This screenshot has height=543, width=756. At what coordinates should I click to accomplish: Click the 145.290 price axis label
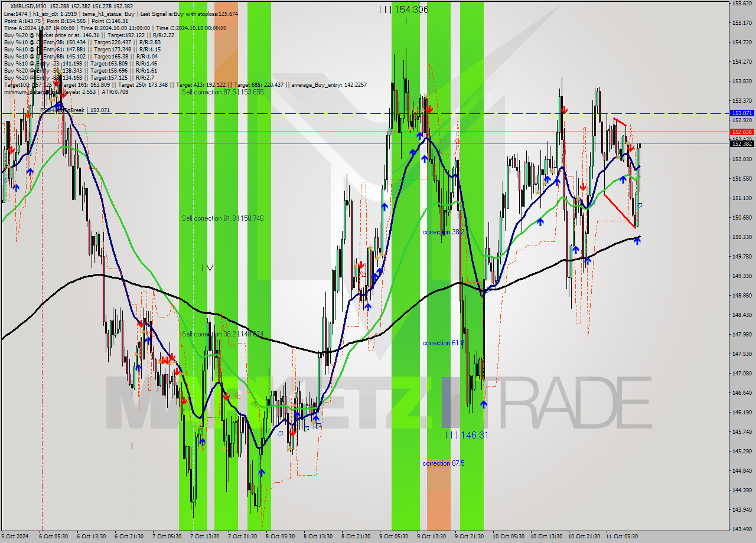[x=742, y=452]
